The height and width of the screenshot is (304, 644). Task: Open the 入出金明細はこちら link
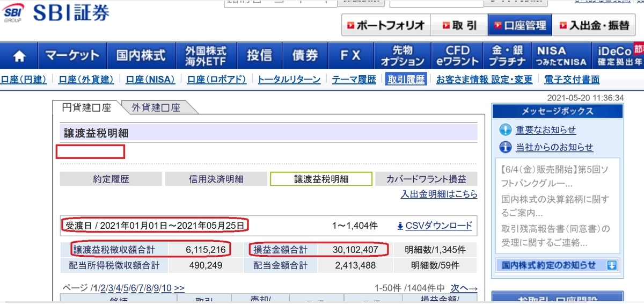coord(439,194)
